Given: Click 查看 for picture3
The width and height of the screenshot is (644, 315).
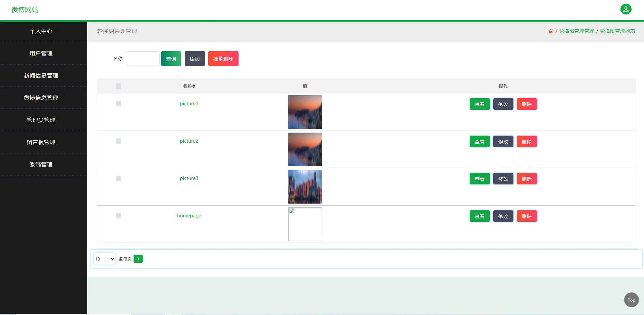Looking at the screenshot, I should pos(480,179).
